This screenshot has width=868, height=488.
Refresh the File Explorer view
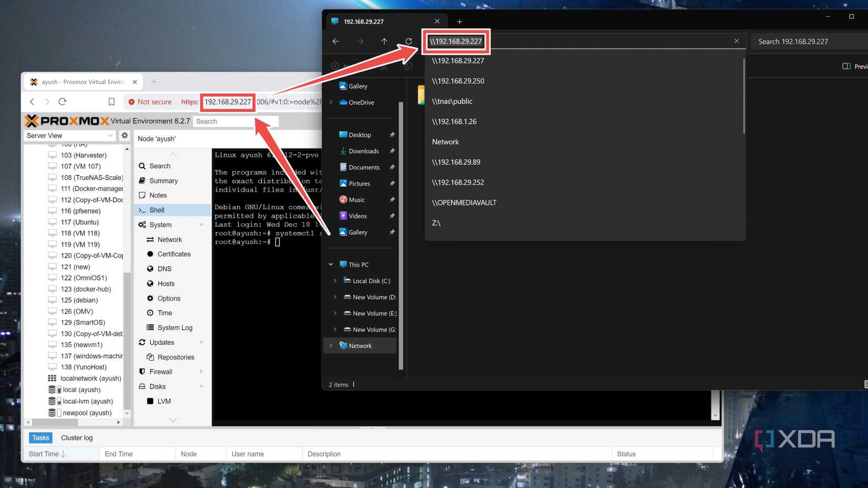point(409,41)
